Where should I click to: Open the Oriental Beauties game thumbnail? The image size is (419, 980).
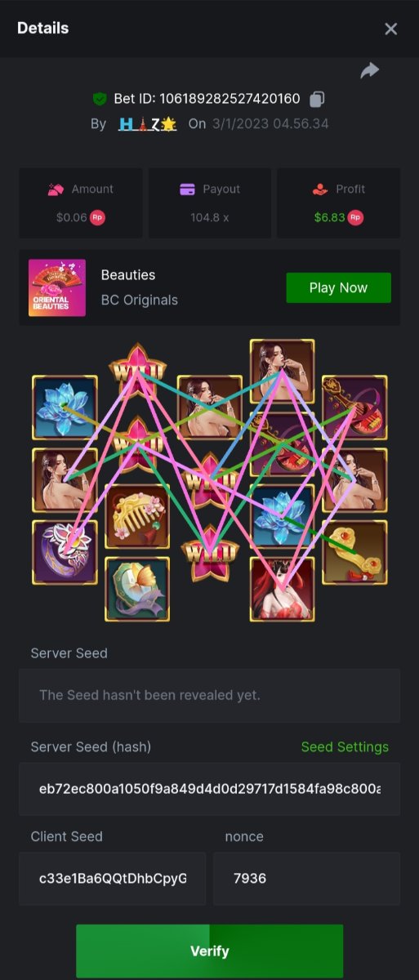tap(57, 287)
